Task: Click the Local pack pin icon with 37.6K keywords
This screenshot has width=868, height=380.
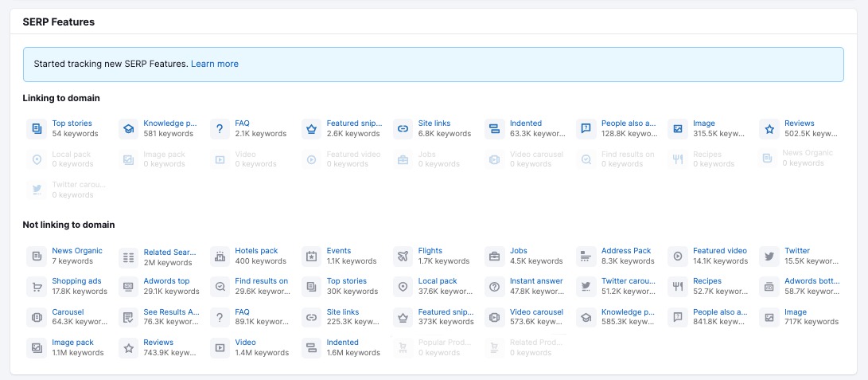Action: (403, 286)
